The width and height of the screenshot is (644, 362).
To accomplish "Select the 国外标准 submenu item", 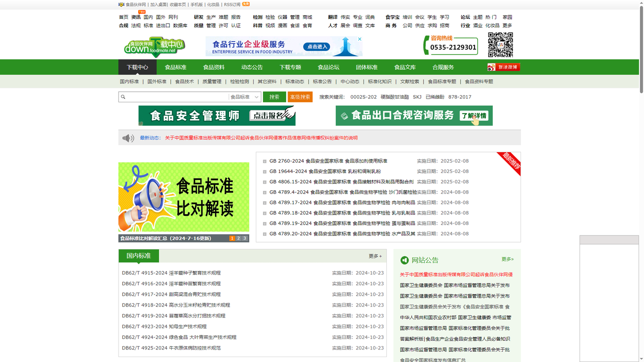I will (x=157, y=82).
